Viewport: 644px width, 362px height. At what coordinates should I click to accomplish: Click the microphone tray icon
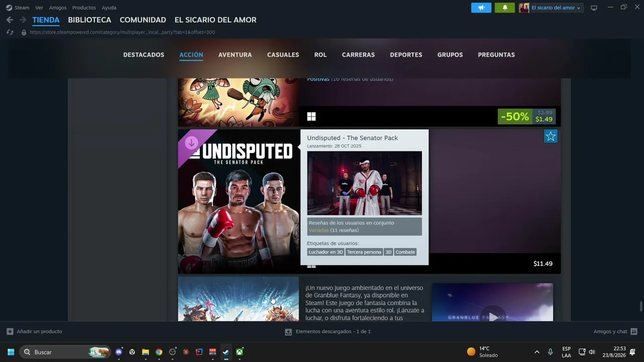point(550,352)
